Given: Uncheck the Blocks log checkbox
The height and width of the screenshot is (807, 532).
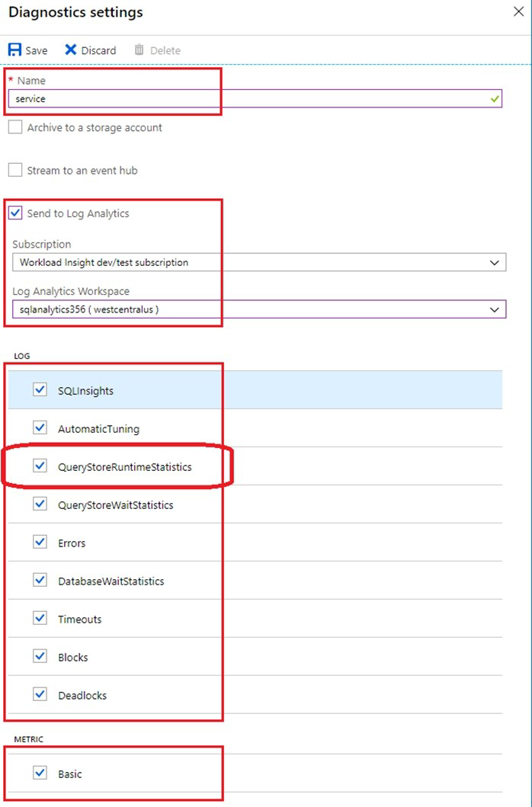Looking at the screenshot, I should (40, 657).
